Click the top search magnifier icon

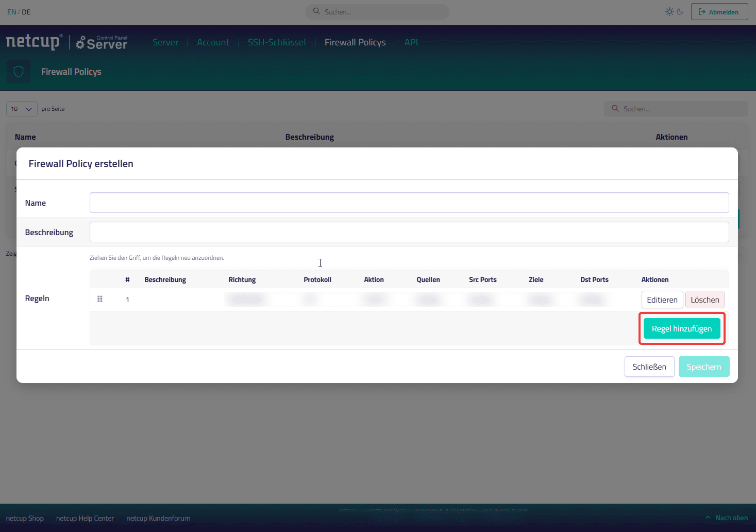[316, 11]
